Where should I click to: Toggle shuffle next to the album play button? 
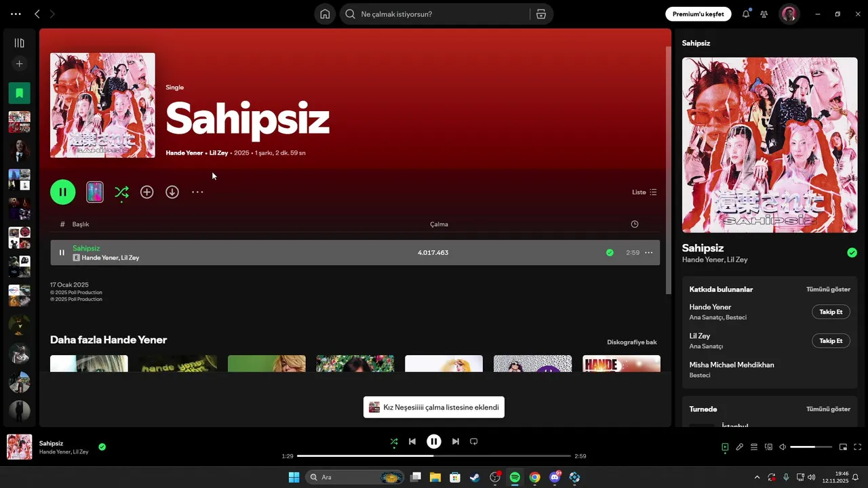(x=121, y=192)
